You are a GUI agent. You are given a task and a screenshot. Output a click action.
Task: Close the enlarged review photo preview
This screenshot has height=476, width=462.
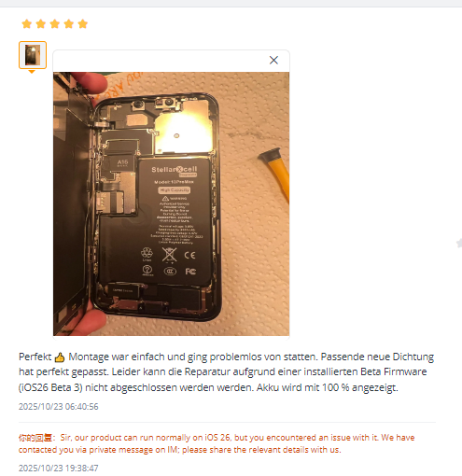click(x=273, y=60)
